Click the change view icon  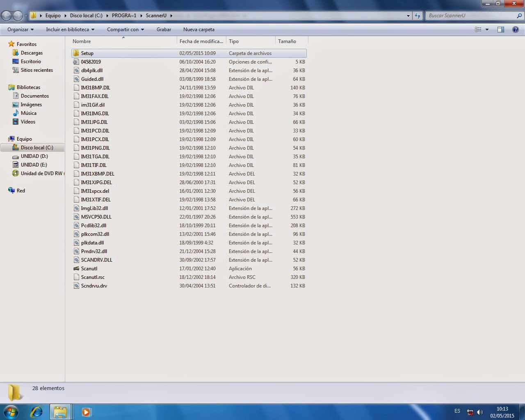(x=478, y=30)
